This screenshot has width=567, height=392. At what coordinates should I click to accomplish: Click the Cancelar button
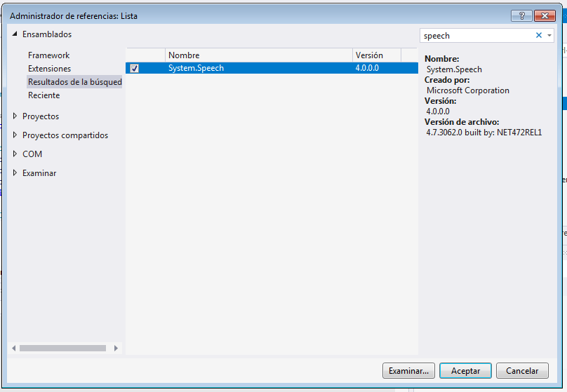[522, 371]
